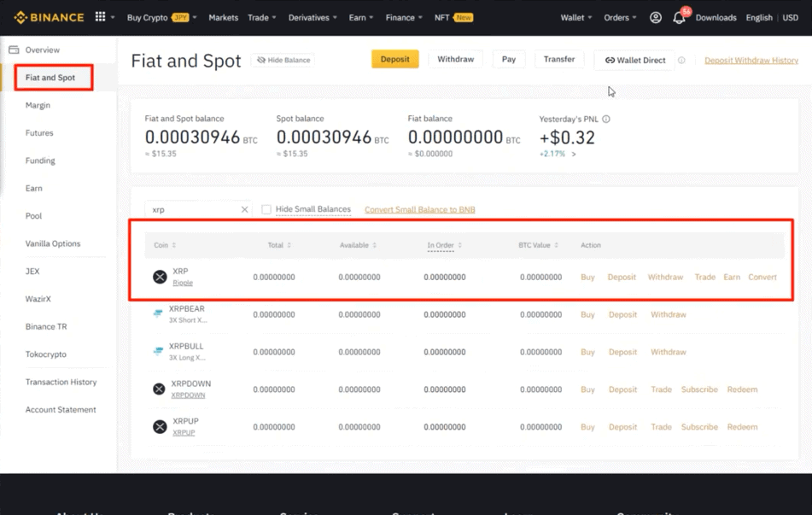The height and width of the screenshot is (515, 812).
Task: Expand the Buy Crypto dropdown
Action: [161, 18]
